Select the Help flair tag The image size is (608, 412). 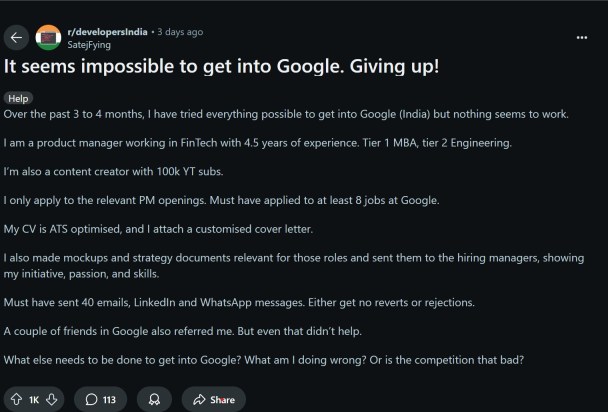[18, 98]
